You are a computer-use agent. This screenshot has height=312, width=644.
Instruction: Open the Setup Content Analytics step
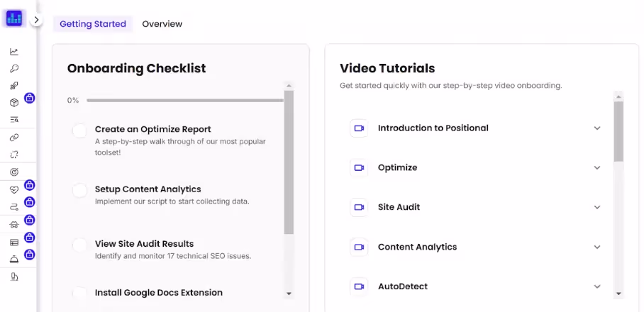pos(148,189)
